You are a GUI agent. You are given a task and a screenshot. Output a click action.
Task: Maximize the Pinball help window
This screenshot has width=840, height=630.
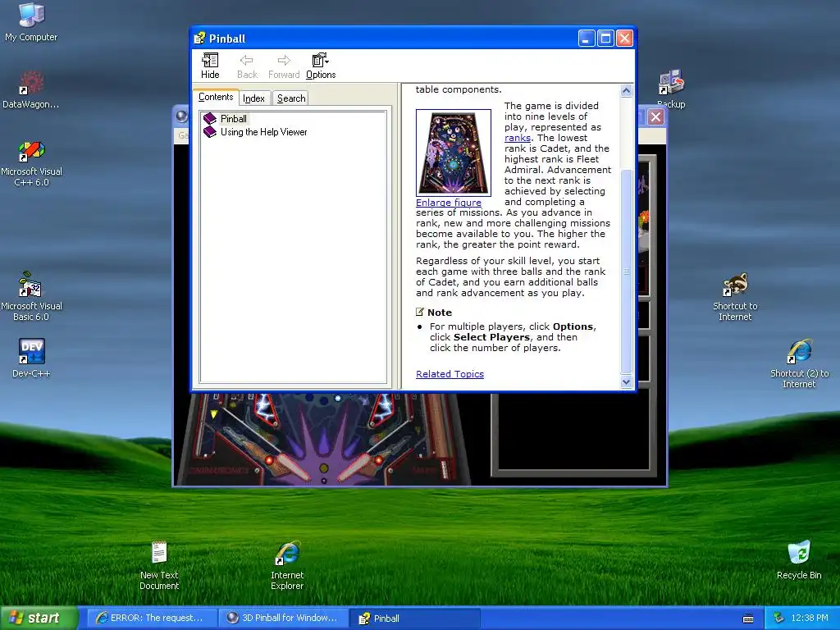point(605,38)
